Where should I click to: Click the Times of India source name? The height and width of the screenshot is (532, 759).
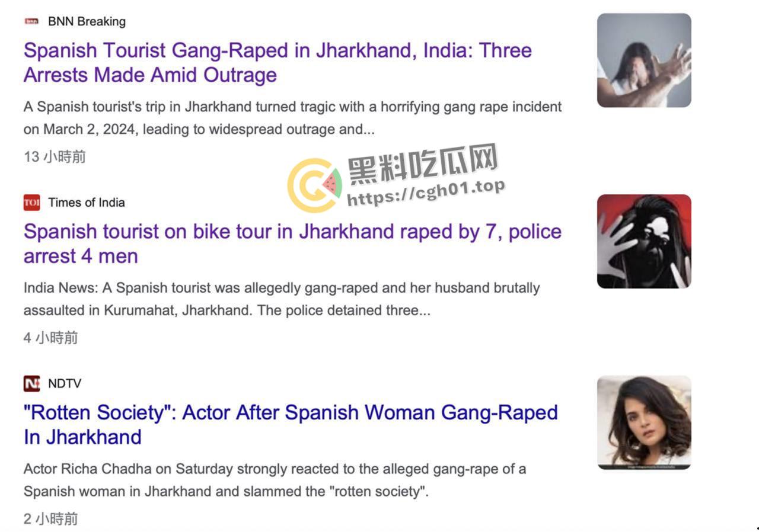tap(87, 203)
